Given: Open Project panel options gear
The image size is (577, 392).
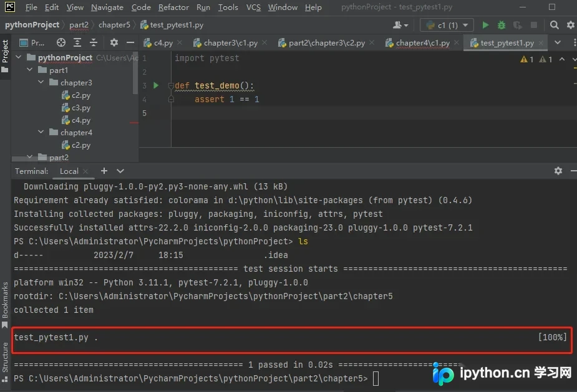Looking at the screenshot, I should [114, 42].
